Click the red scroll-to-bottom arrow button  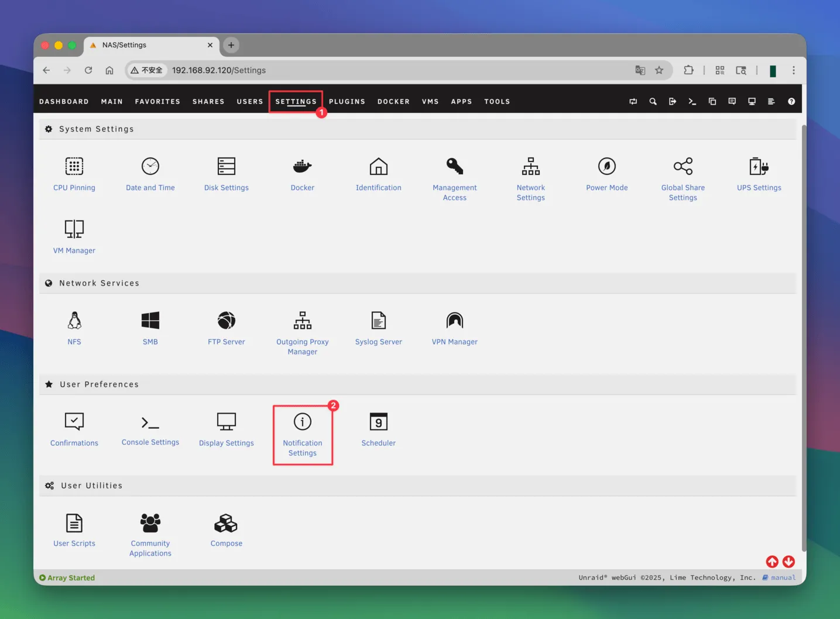[x=788, y=562]
